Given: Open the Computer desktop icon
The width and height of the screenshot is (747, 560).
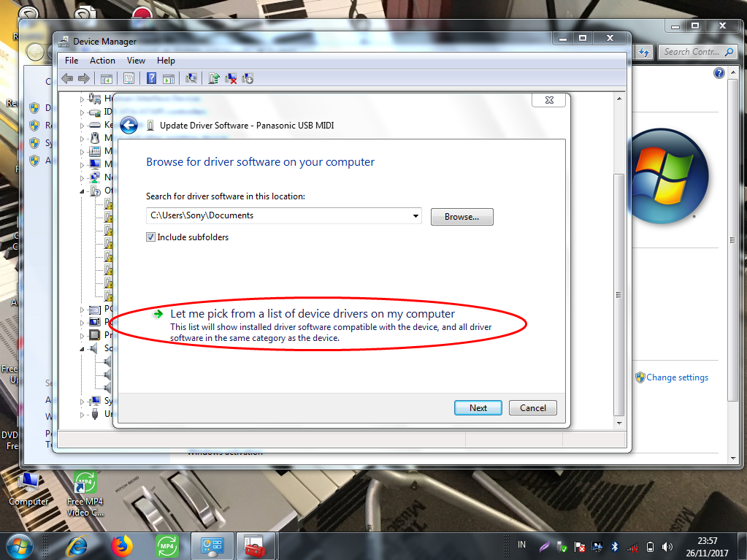Looking at the screenshot, I should click(28, 489).
